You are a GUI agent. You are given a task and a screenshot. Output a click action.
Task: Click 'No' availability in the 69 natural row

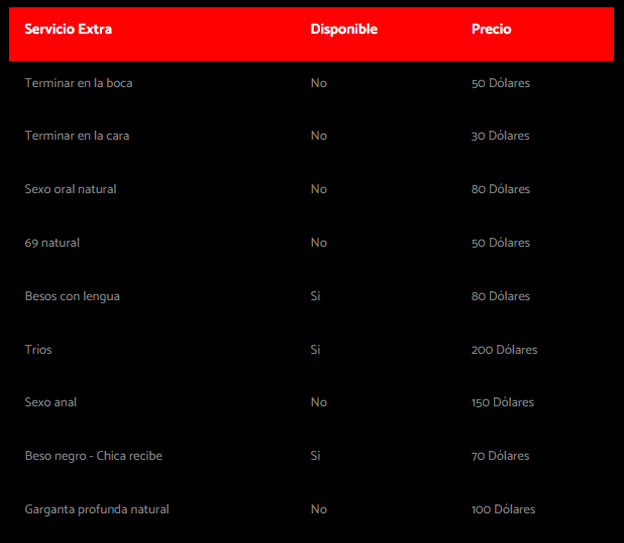point(318,243)
